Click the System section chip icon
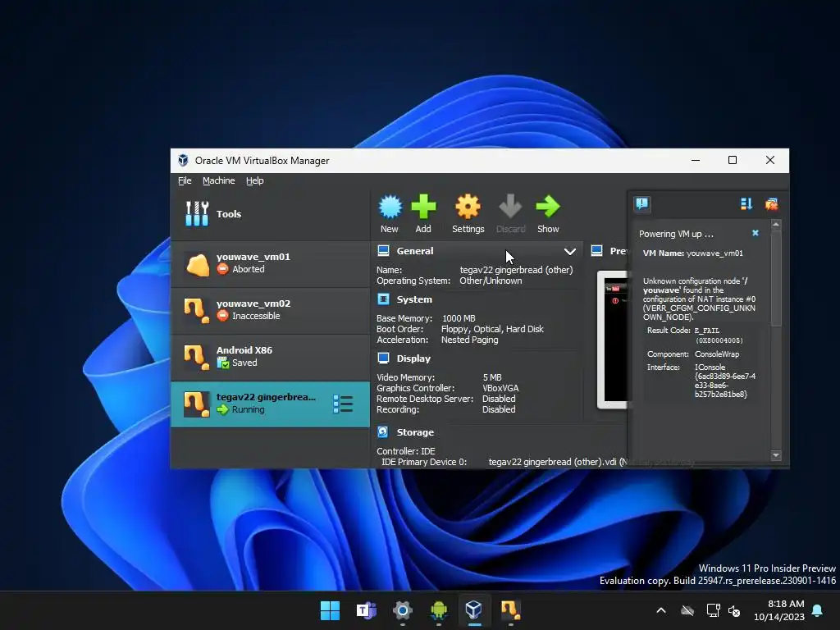 click(x=383, y=299)
